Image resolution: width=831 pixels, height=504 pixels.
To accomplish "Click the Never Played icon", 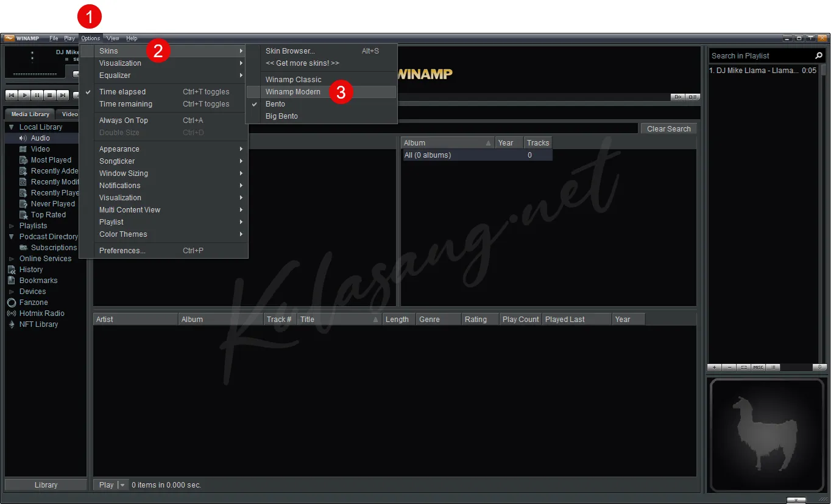I will pyautogui.click(x=23, y=204).
